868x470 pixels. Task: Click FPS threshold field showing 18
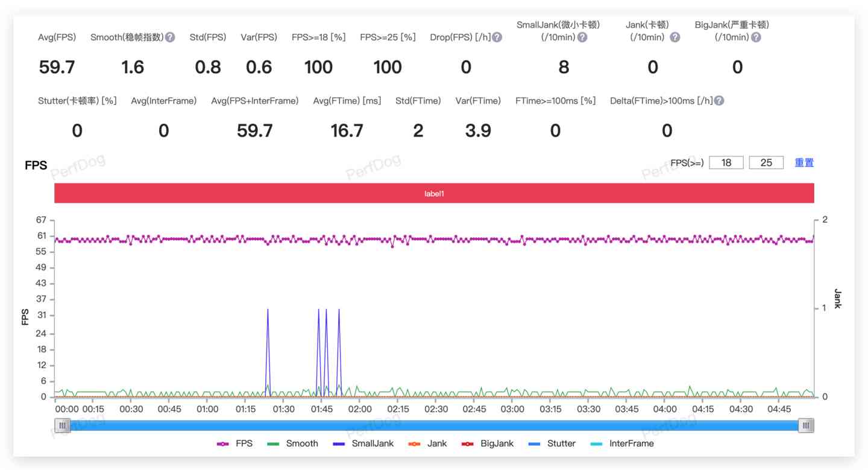tap(726, 162)
